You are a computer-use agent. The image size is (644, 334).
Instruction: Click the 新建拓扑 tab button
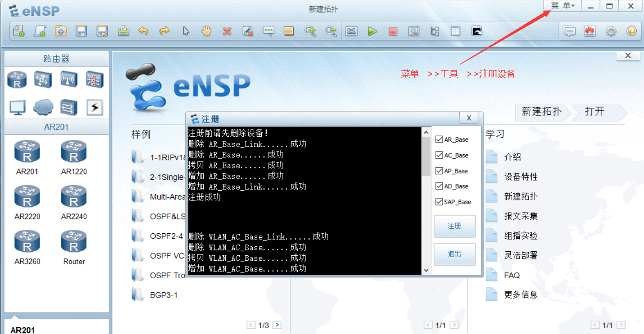[541, 111]
